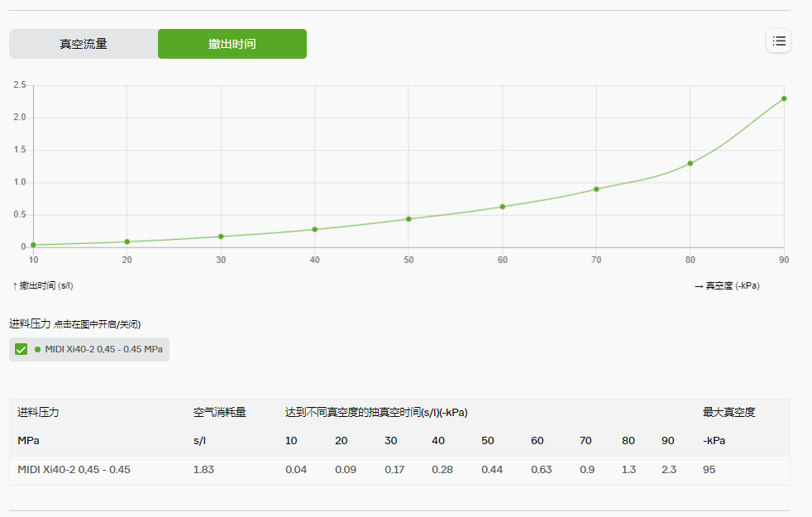812x517 pixels.
Task: Select the data point at 10 kPa
Action: click(x=33, y=244)
